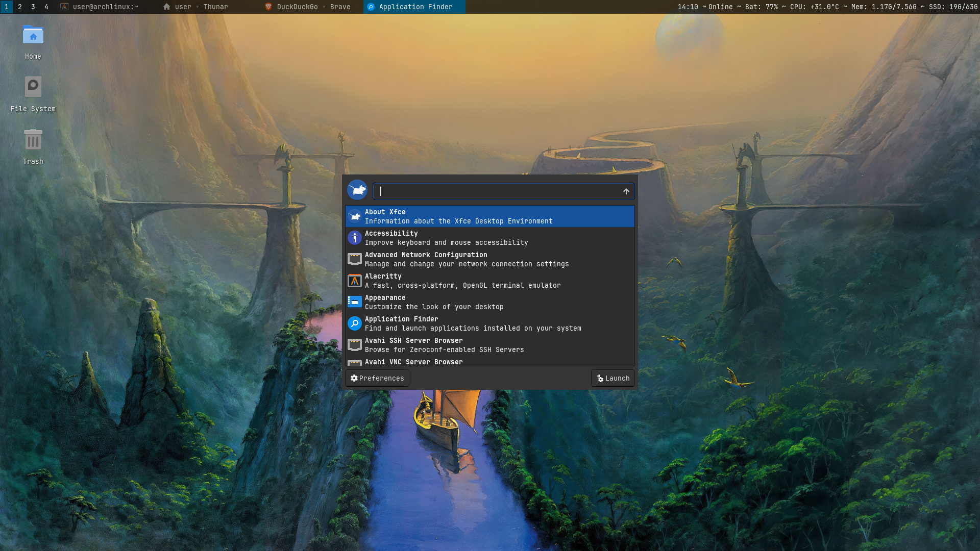Open the Home desktop folder icon
Viewport: 980px width, 551px height.
click(x=33, y=36)
